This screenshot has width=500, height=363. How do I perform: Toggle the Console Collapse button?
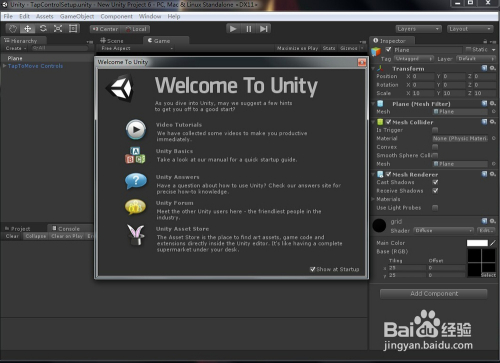click(x=36, y=236)
